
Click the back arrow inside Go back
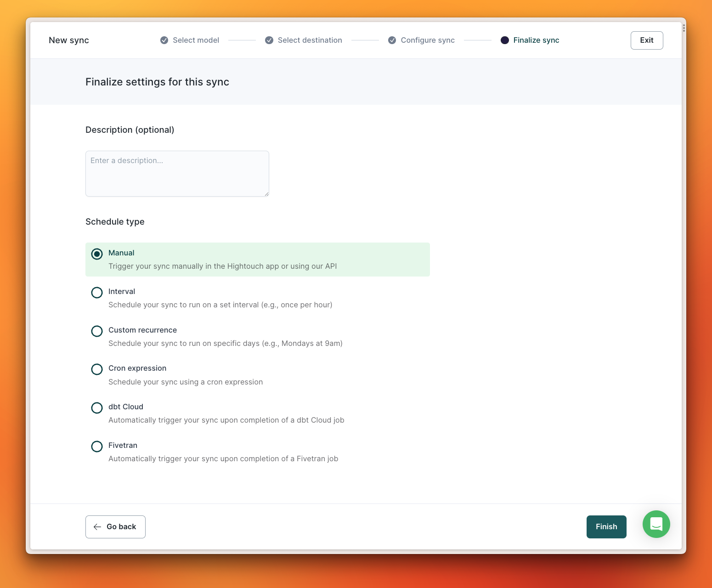[x=97, y=527]
